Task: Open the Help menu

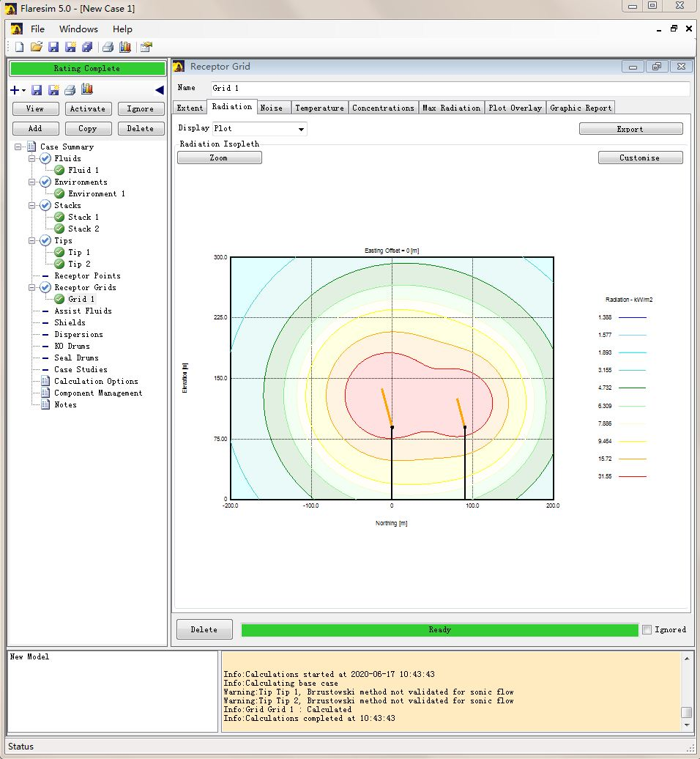Action: point(122,29)
